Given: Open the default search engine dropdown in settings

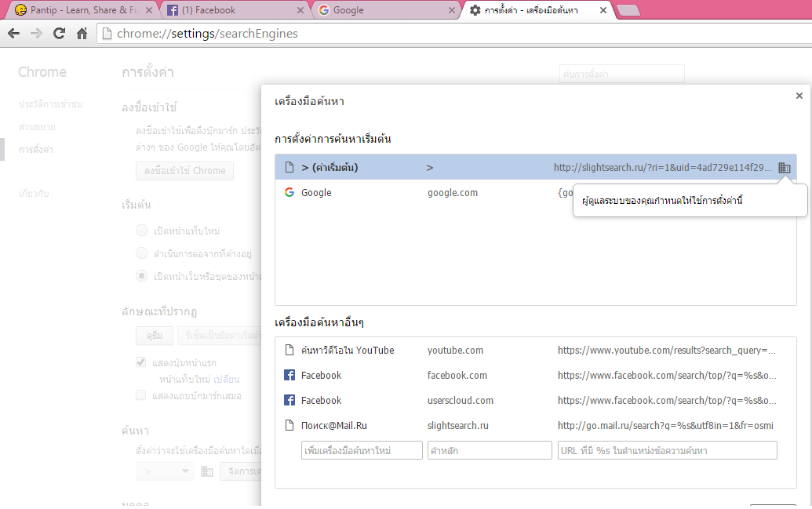Looking at the screenshot, I should click(165, 471).
